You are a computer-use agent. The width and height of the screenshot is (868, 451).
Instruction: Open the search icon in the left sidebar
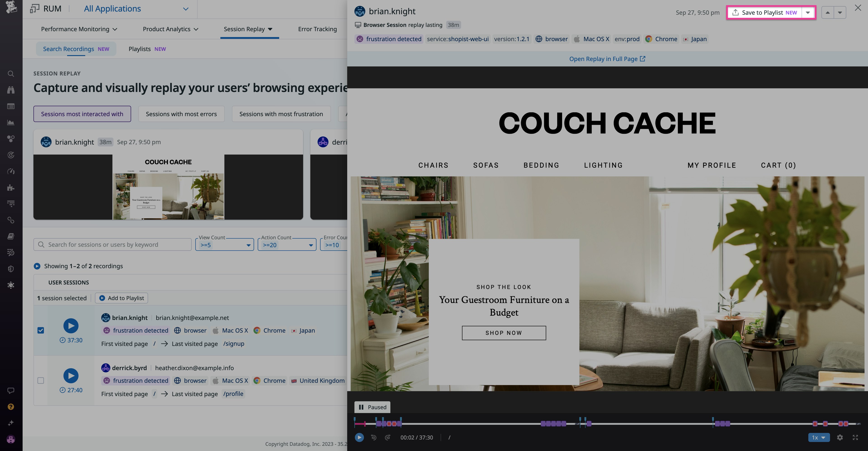pyautogui.click(x=11, y=74)
